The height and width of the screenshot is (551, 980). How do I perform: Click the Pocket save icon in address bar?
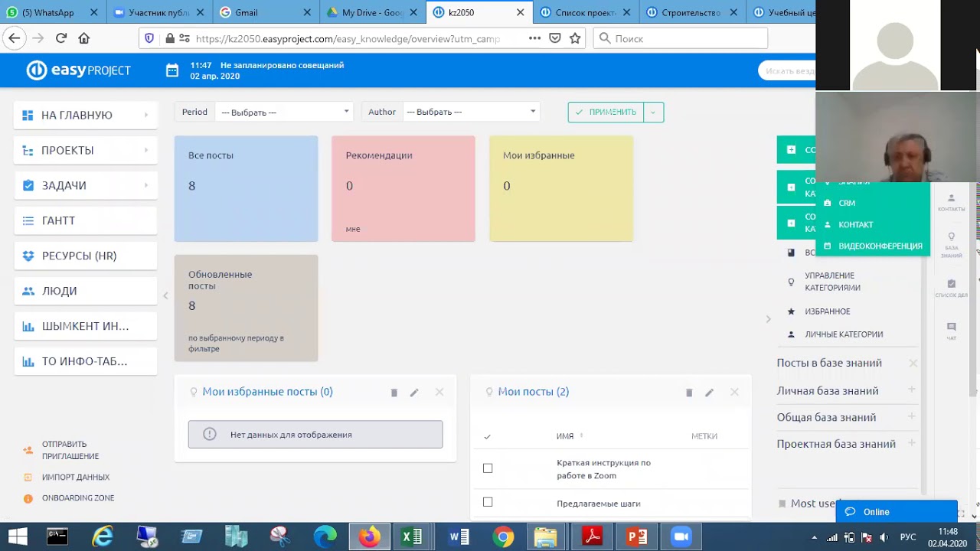555,38
